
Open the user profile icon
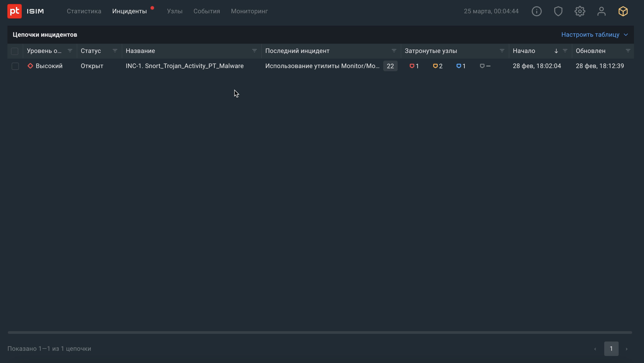click(601, 11)
